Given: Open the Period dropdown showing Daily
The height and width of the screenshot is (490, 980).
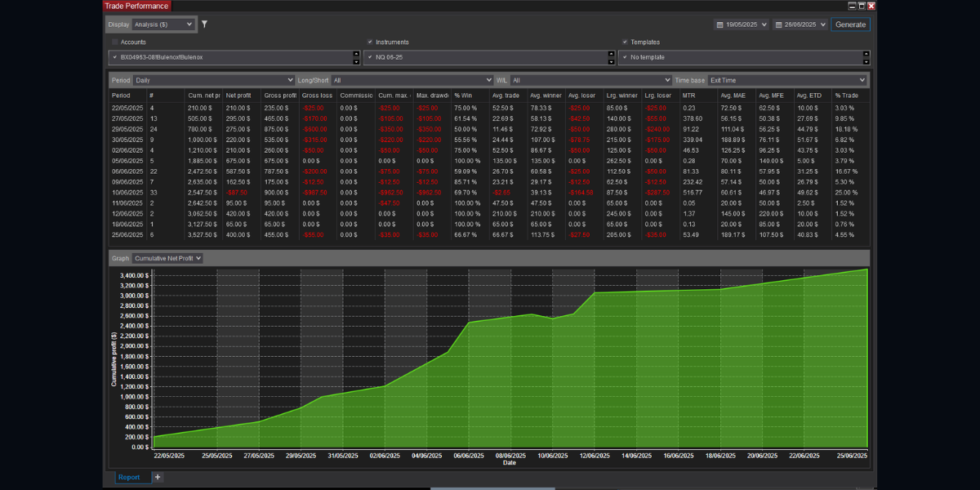Looking at the screenshot, I should [x=214, y=80].
